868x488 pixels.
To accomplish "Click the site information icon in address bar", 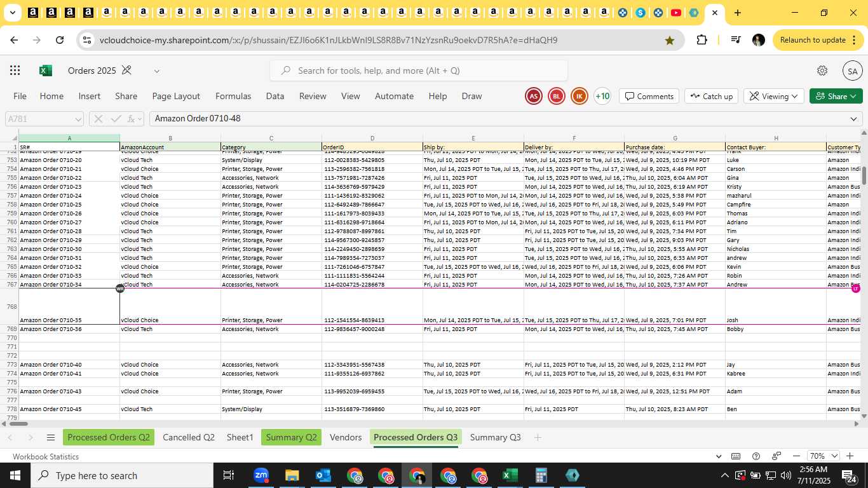I will [87, 40].
